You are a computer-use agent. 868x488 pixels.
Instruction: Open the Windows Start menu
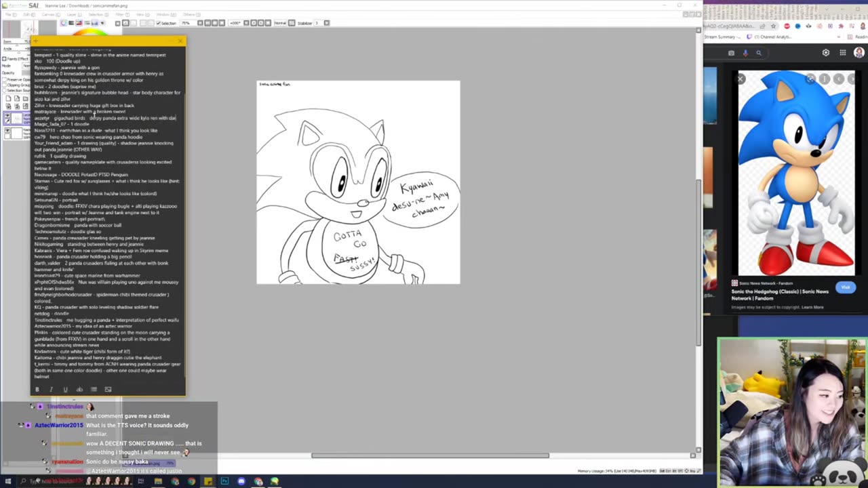pos(8,481)
